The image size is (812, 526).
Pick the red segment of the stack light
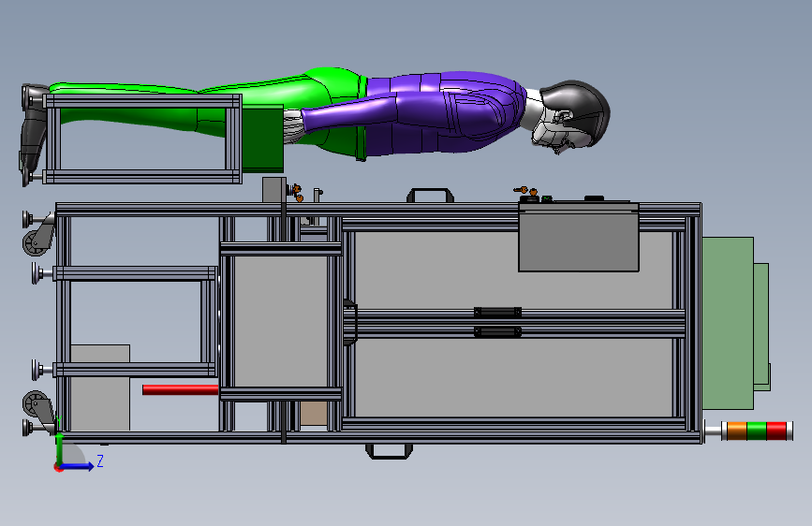(x=776, y=431)
